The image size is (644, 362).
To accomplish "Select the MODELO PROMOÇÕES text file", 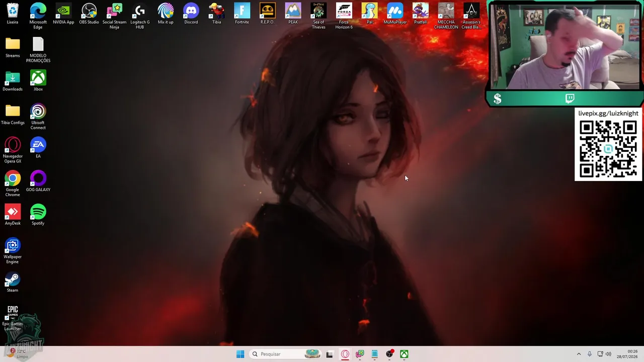I will point(38,49).
